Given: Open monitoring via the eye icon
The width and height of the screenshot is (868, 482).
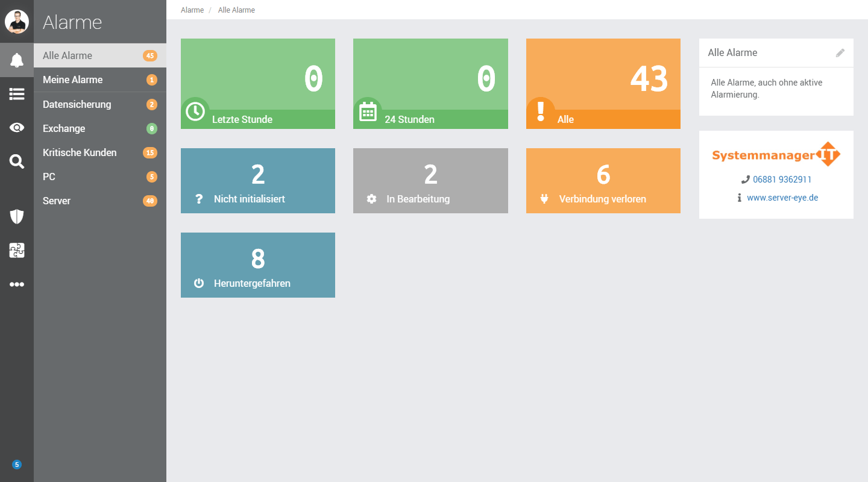Looking at the screenshot, I should click(x=17, y=127).
